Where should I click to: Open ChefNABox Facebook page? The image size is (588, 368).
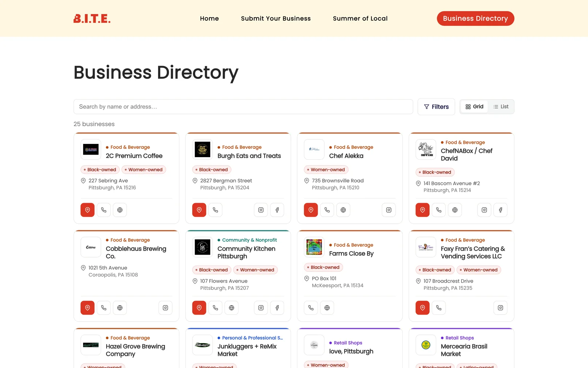pyautogui.click(x=501, y=210)
